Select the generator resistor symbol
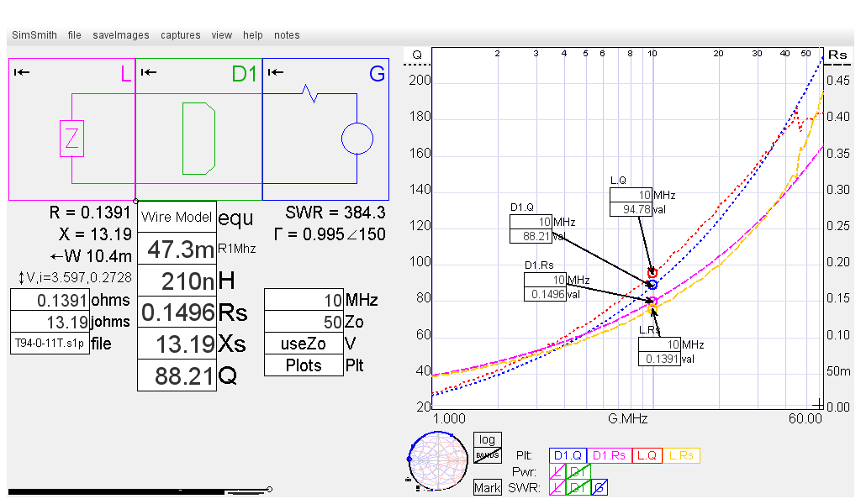Screen dimensions: 861x504 309,93
